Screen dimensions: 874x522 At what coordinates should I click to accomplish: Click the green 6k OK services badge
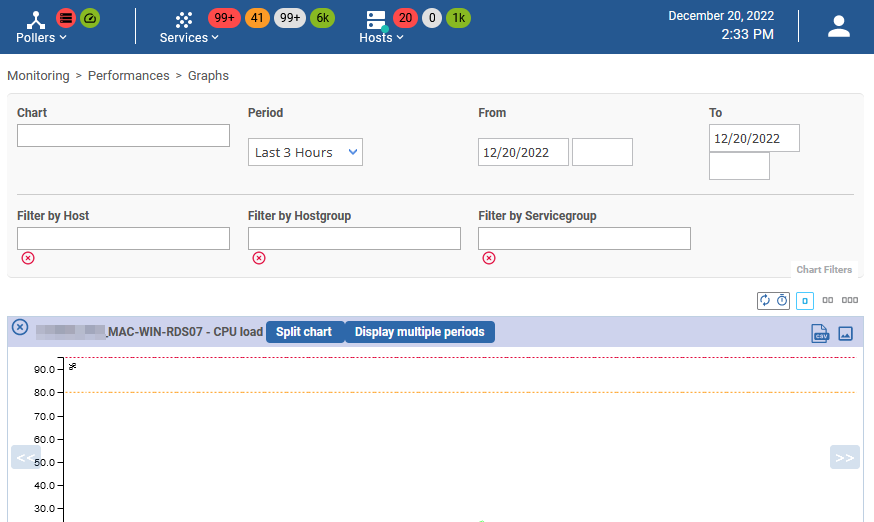point(322,18)
